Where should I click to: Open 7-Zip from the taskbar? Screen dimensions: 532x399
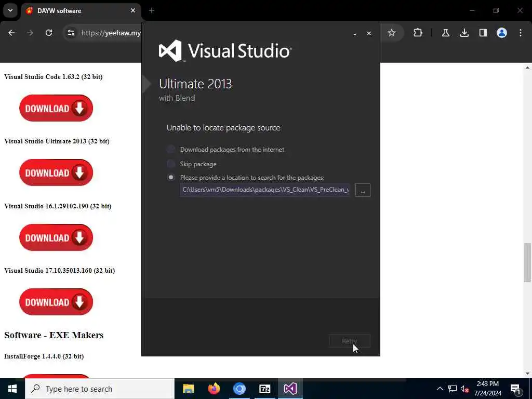tap(264, 389)
